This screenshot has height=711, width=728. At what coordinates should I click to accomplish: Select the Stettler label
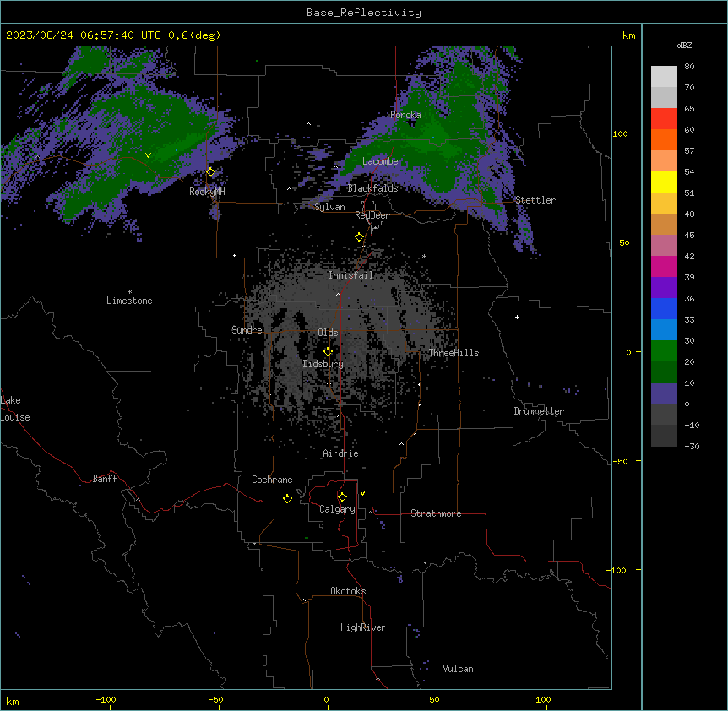(x=535, y=200)
